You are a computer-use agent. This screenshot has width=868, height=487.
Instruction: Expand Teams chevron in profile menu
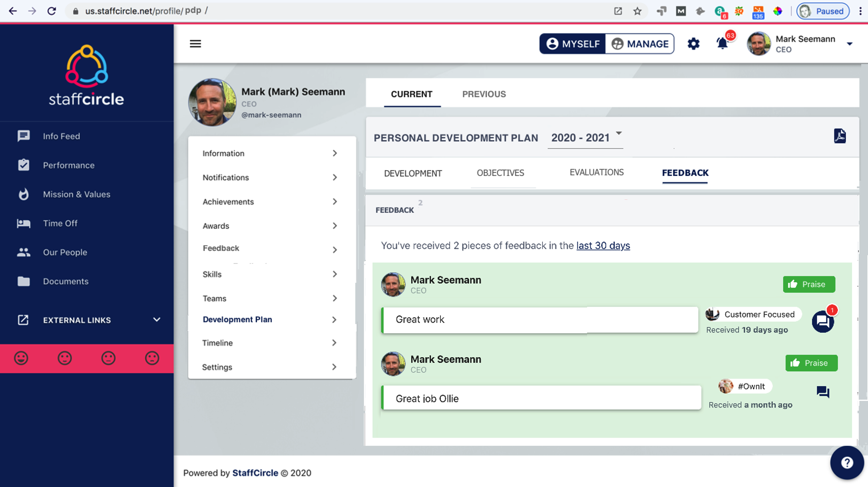335,298
